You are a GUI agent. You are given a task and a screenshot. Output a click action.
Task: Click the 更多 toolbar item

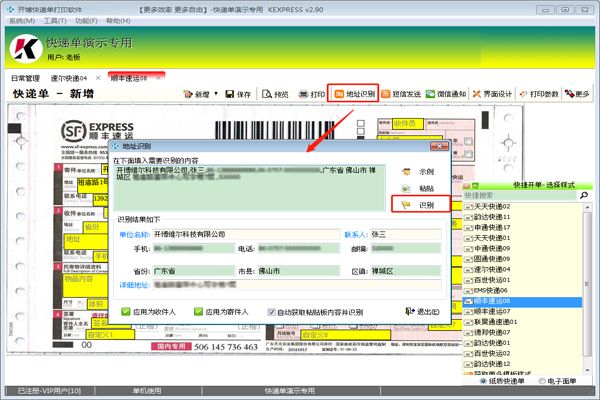click(577, 94)
